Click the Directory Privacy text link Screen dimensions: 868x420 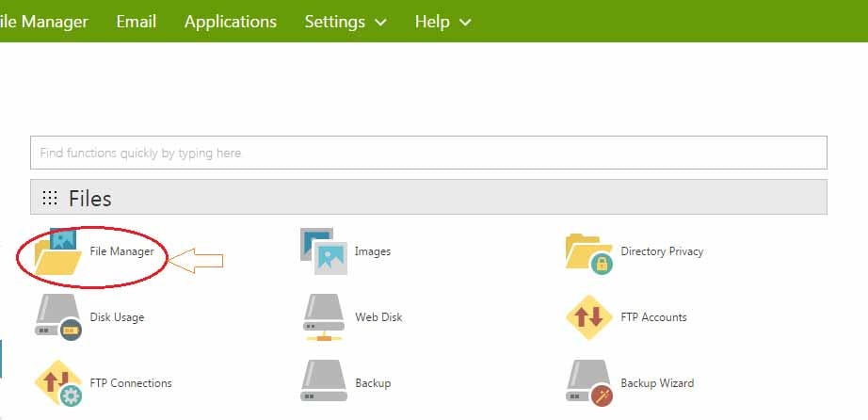tap(662, 251)
